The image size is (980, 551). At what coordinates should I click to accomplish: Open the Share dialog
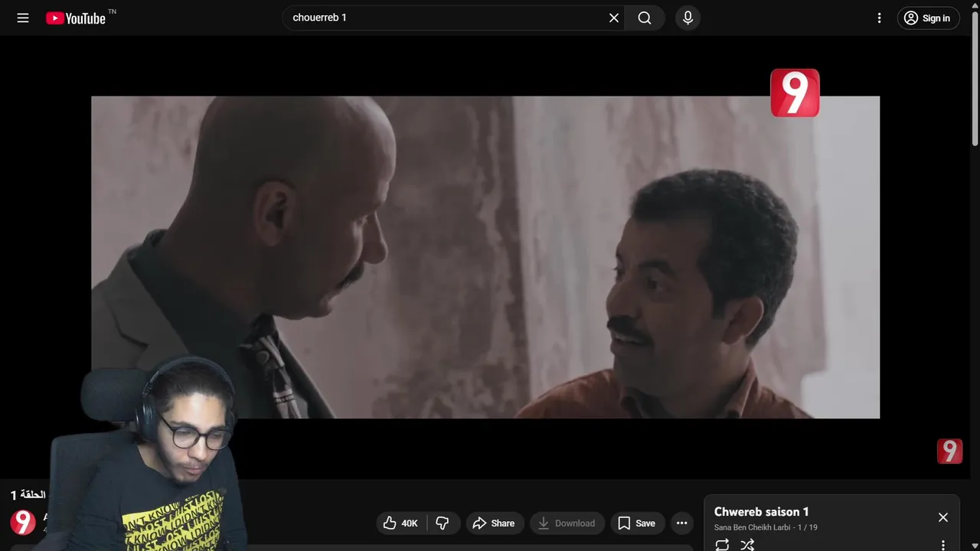[494, 523]
